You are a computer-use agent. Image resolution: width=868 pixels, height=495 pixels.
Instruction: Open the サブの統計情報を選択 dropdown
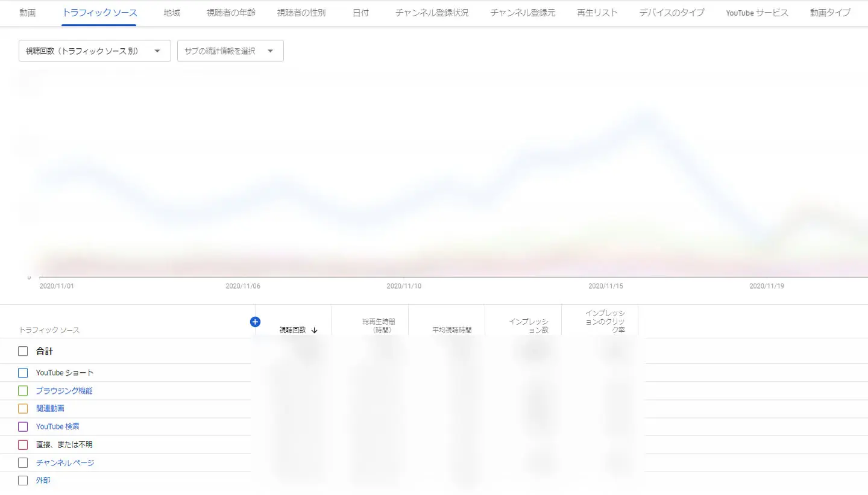[x=230, y=51]
